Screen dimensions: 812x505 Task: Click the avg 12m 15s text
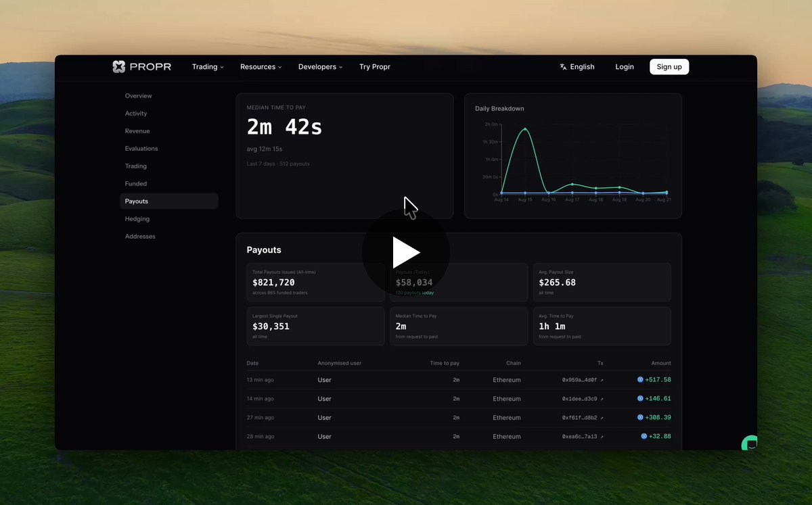tap(265, 149)
